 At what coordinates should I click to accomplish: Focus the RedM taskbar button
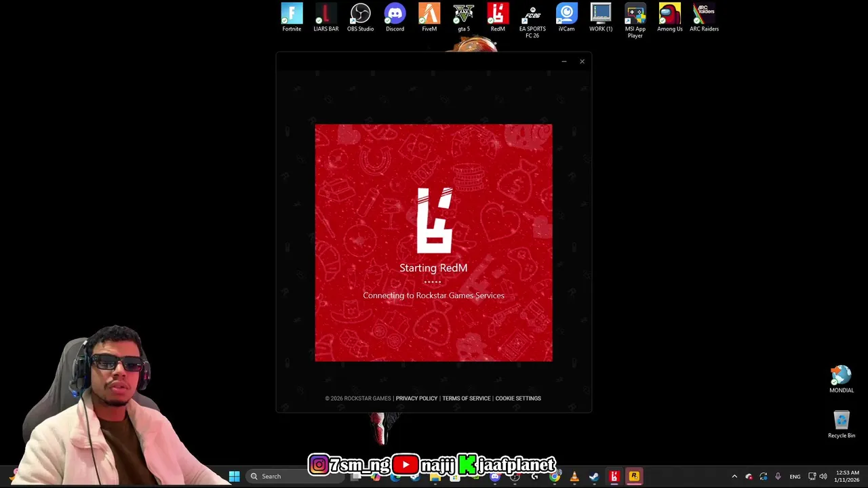614,476
